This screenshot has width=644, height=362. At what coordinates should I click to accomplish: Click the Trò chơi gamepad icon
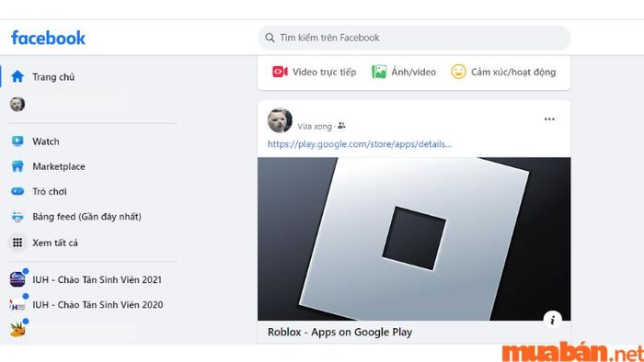click(x=17, y=191)
